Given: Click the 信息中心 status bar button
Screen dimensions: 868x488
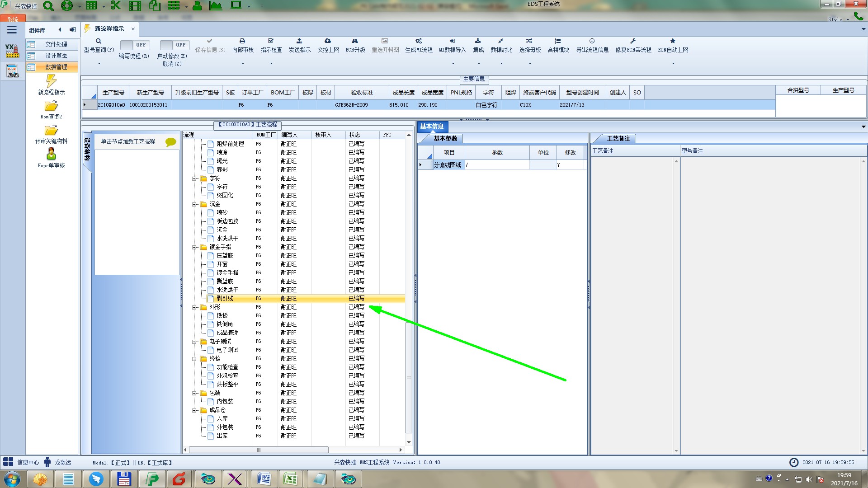Looking at the screenshot, I should 21,462.
